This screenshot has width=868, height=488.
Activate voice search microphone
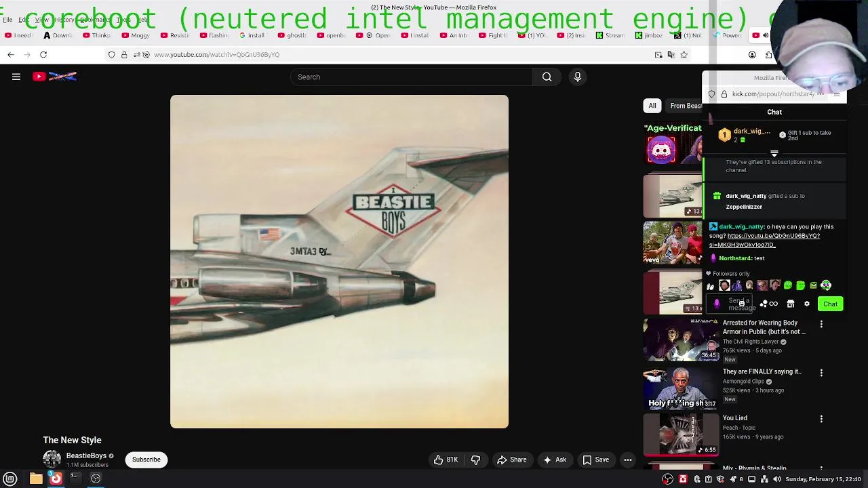click(x=578, y=77)
